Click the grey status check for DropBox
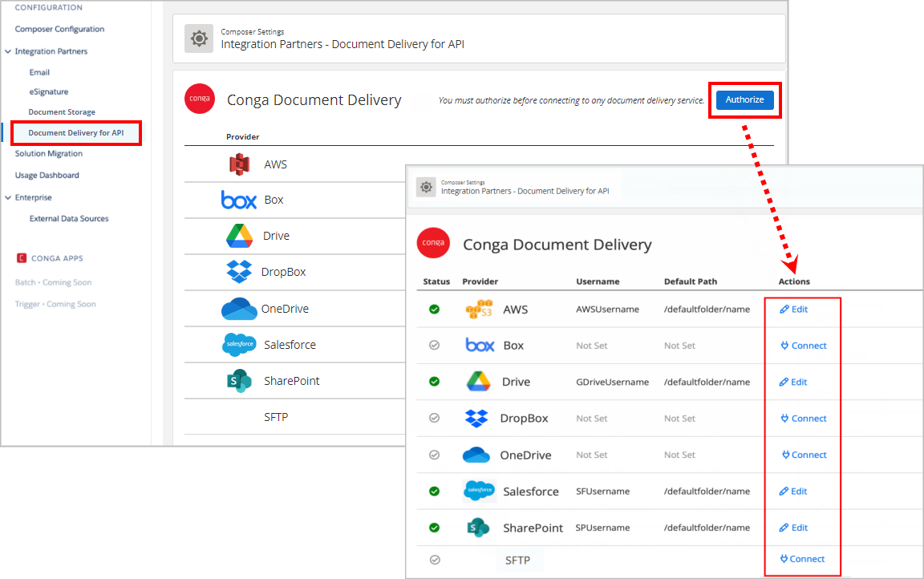 (x=434, y=418)
